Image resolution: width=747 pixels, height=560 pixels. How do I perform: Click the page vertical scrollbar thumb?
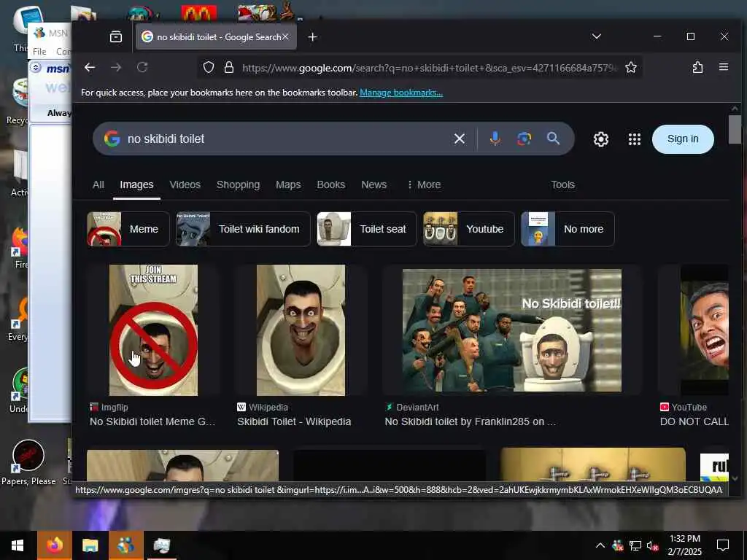(x=735, y=129)
